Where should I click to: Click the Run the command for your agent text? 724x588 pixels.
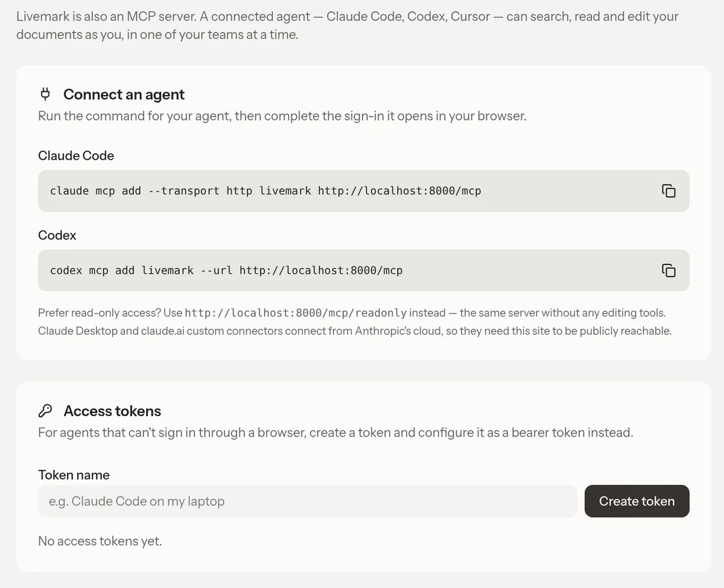pos(282,116)
